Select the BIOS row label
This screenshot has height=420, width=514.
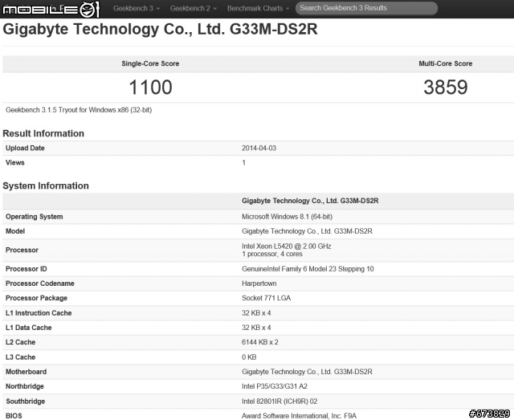(14, 416)
